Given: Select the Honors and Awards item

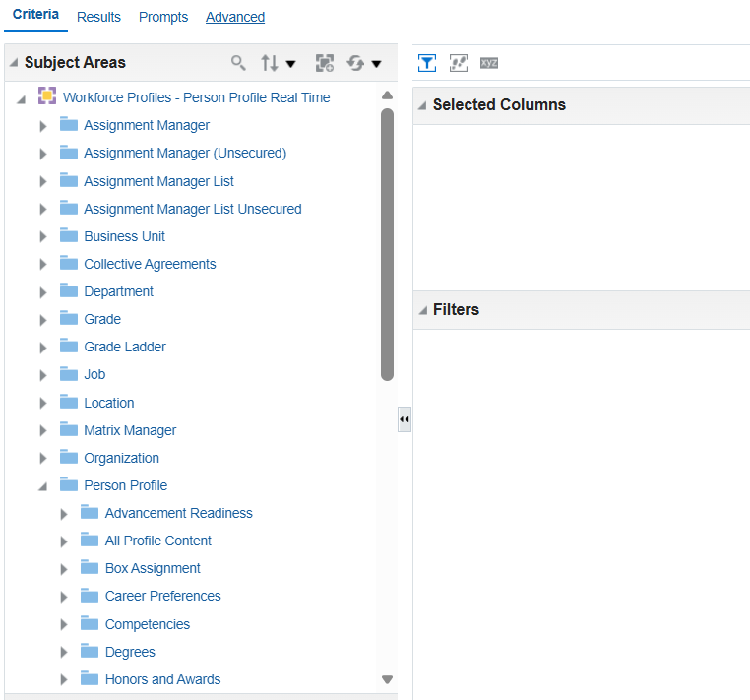Looking at the screenshot, I should (x=162, y=679).
